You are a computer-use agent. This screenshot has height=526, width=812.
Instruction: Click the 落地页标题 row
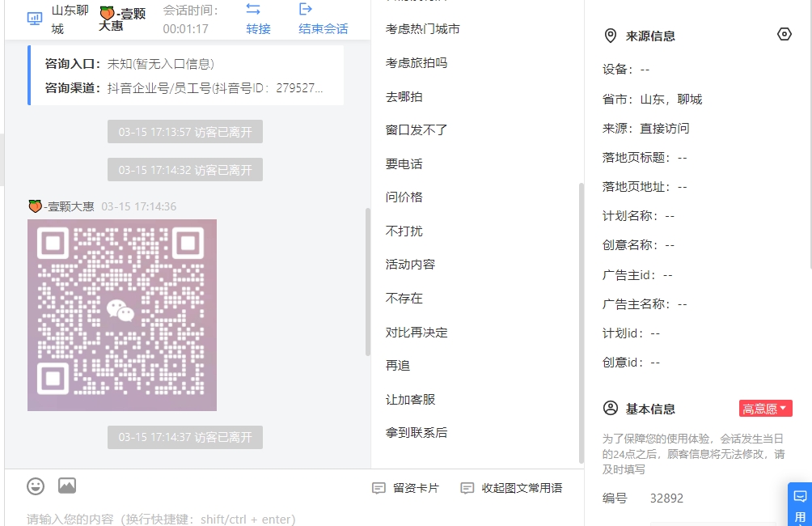[645, 158]
